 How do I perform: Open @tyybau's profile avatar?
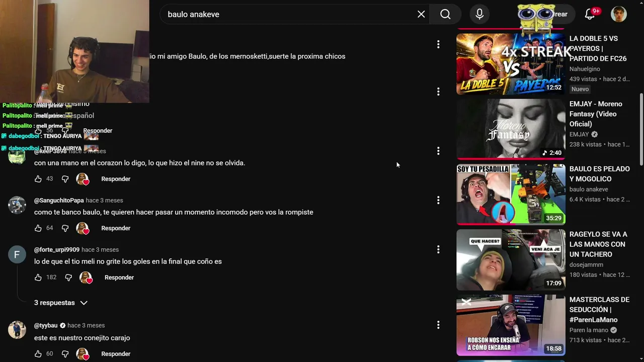click(x=17, y=330)
